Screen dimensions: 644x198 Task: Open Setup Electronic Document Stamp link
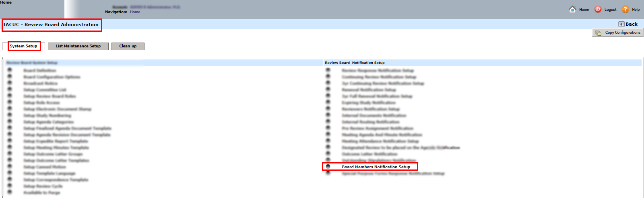[57, 109]
